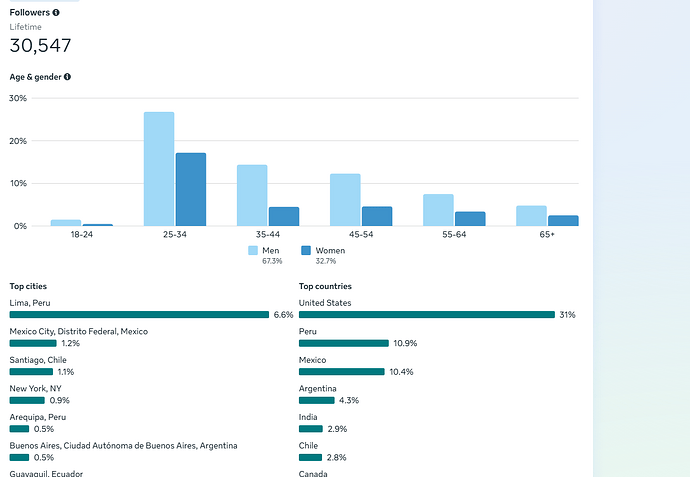The image size is (690, 477).
Task: Select the Mexico City top city bar
Action: pyautogui.click(x=33, y=343)
